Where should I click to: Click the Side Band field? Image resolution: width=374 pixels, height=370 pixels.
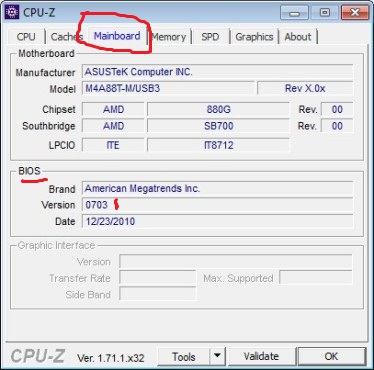[157, 294]
